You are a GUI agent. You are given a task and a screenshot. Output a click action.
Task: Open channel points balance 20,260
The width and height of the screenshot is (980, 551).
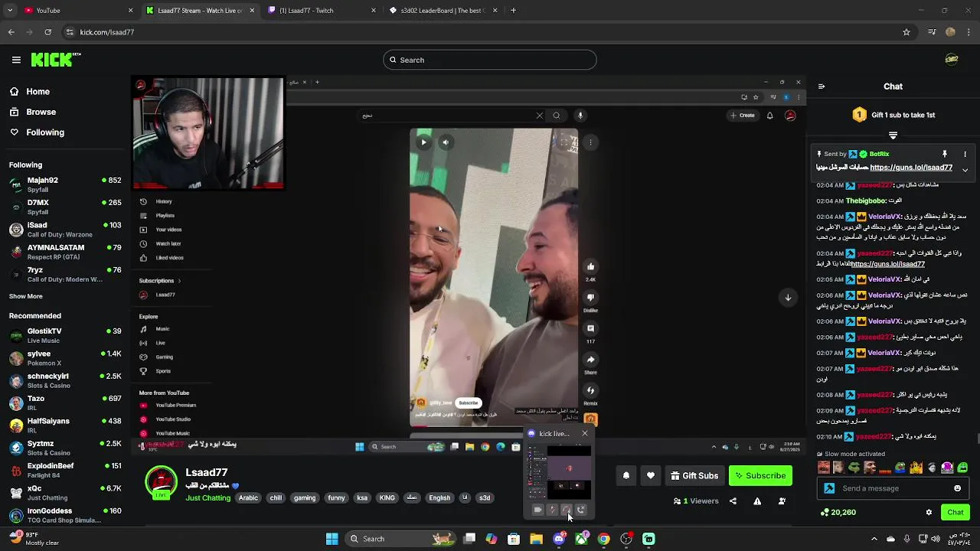(x=838, y=512)
